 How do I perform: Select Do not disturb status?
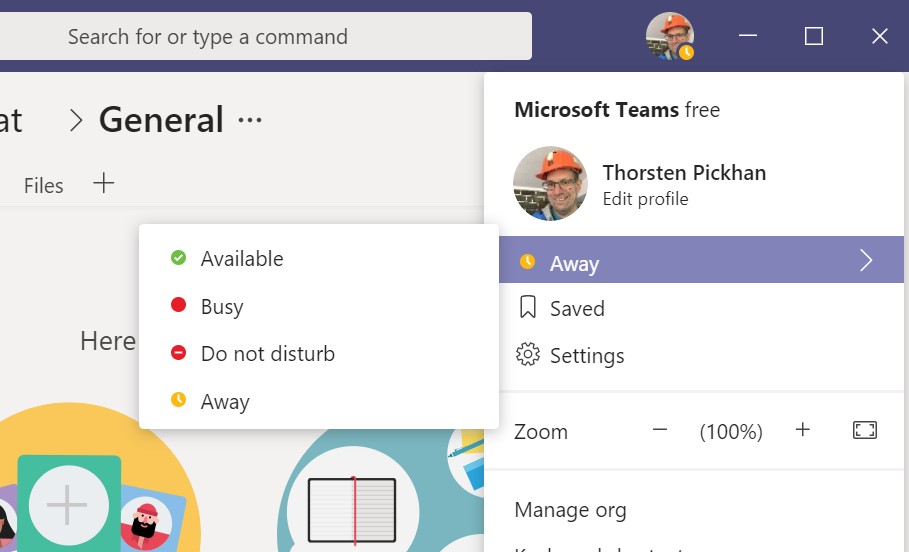[267, 354]
